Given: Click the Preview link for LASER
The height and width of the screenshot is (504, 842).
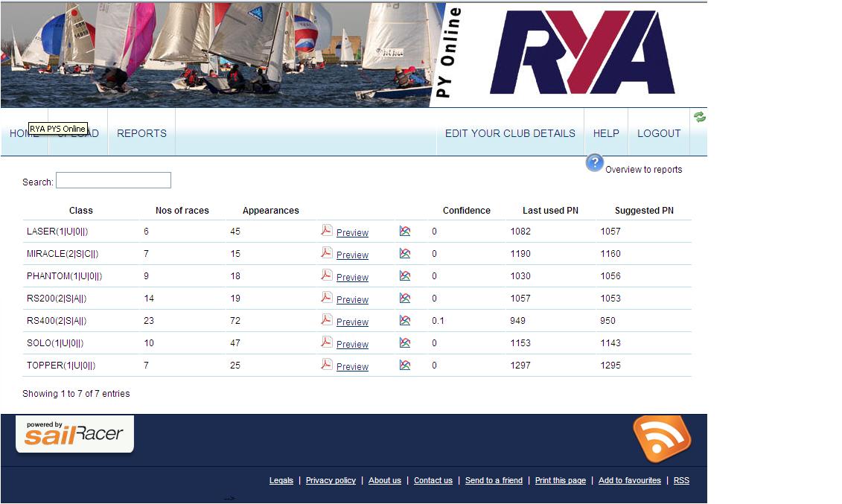Looking at the screenshot, I should click(x=352, y=232).
